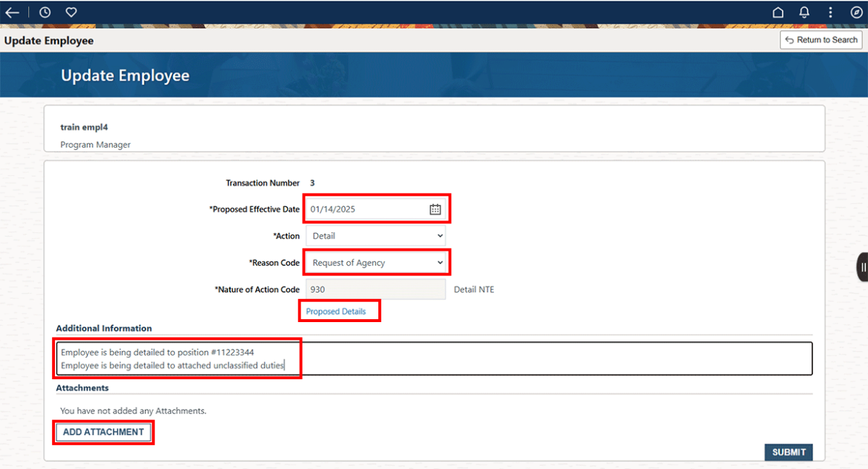The width and height of the screenshot is (868, 469).
Task: Click the Nature of Action Code field
Action: point(376,289)
